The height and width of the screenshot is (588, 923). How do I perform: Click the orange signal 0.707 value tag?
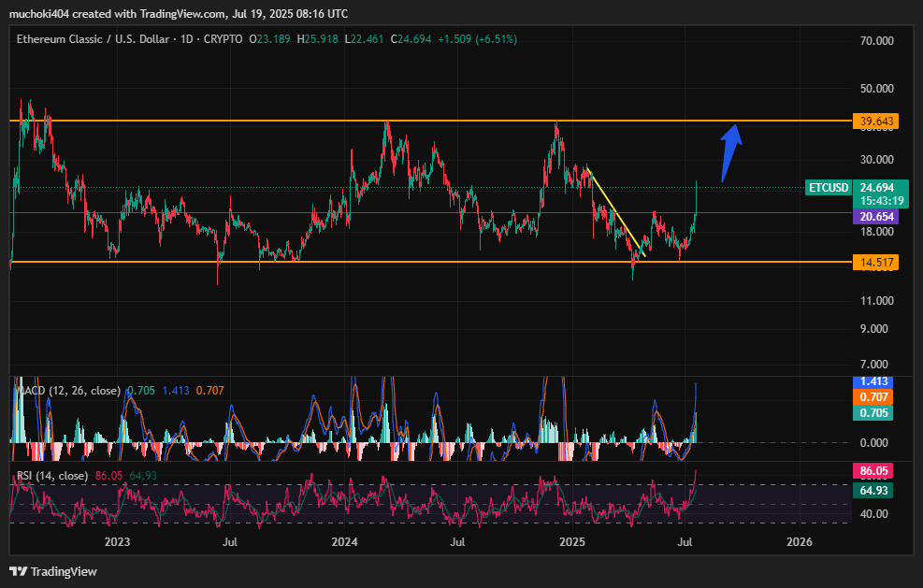(x=873, y=396)
